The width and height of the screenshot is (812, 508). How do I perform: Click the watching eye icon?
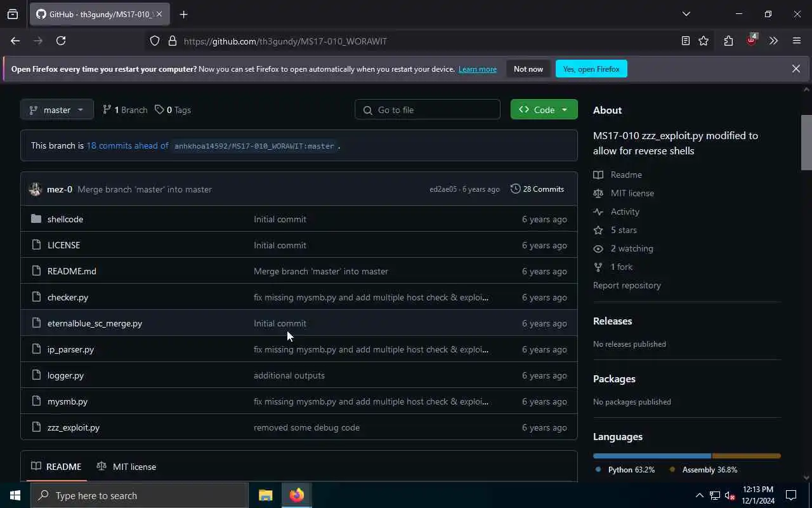[598, 248]
